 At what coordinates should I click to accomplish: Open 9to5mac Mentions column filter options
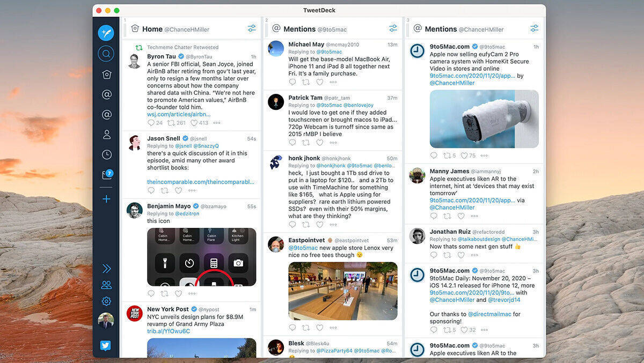393,28
